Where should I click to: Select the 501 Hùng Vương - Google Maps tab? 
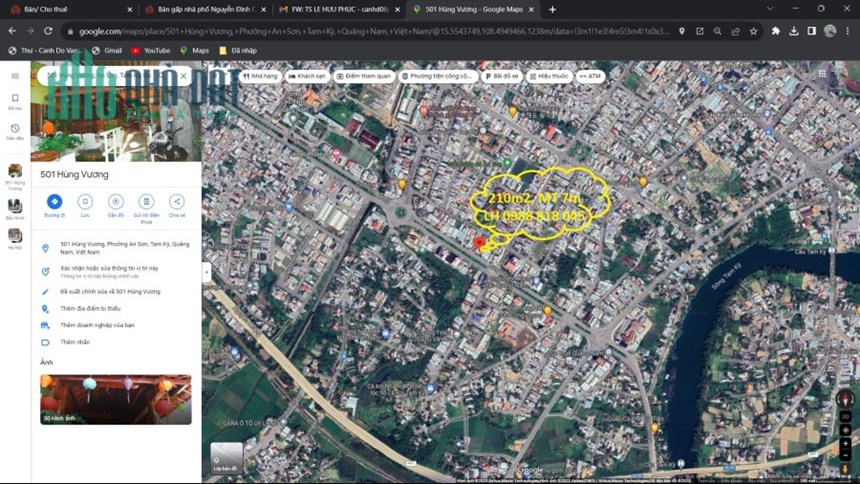click(x=472, y=9)
